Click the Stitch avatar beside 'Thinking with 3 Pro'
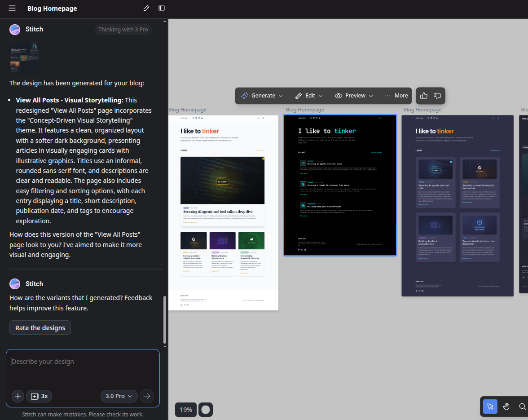The image size is (528, 420). (15, 30)
